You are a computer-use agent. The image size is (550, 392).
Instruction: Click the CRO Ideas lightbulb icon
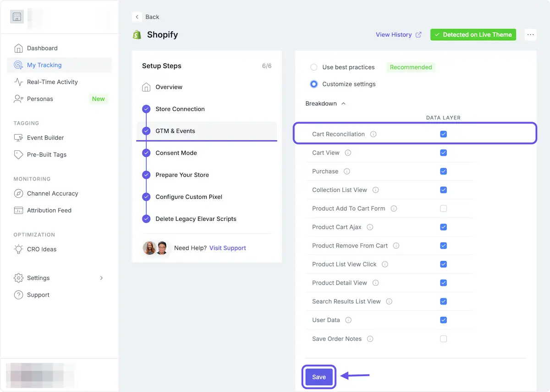point(18,250)
